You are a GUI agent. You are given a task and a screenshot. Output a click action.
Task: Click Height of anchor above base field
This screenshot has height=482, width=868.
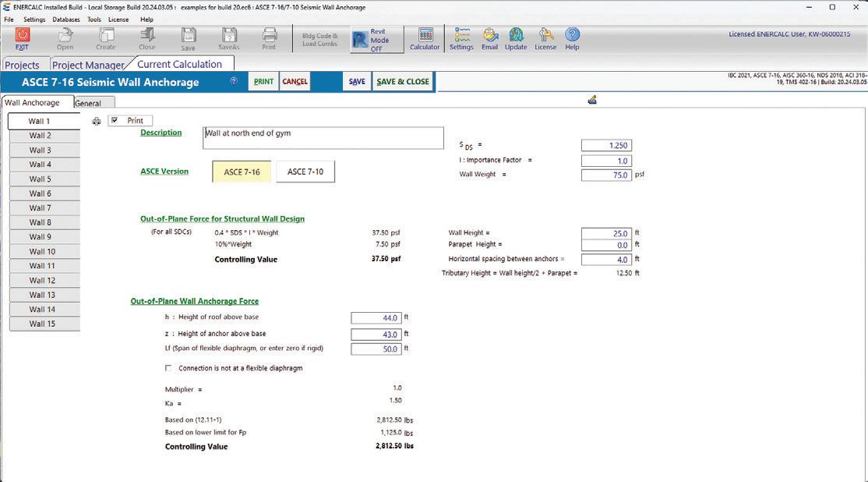376,335
